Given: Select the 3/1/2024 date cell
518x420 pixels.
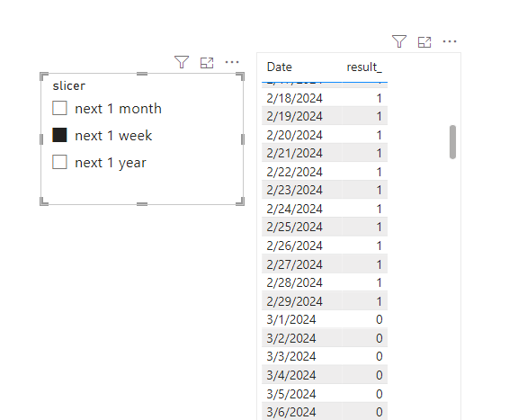Looking at the screenshot, I should coord(291,319).
